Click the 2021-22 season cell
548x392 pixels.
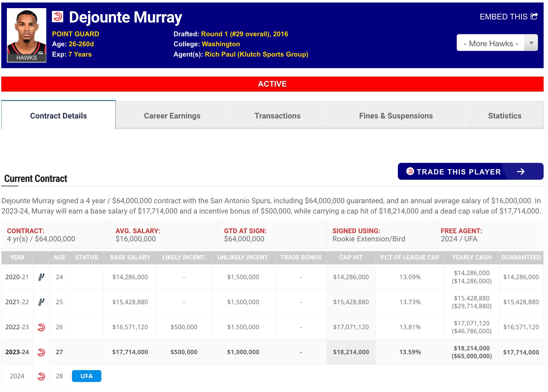(17, 302)
